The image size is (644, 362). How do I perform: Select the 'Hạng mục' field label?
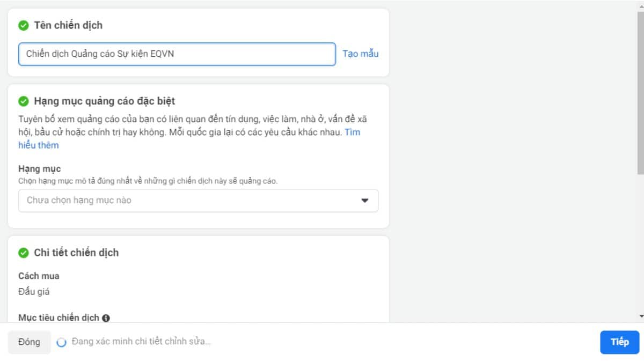(x=40, y=169)
